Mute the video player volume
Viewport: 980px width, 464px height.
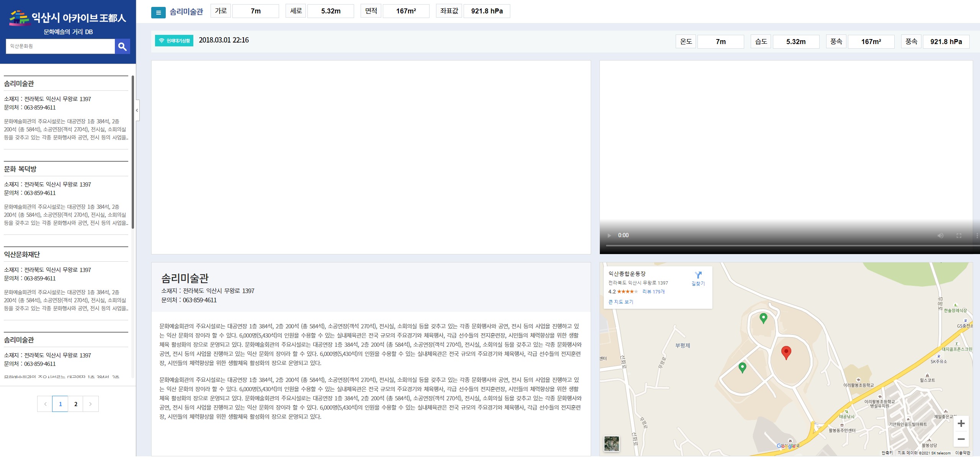click(940, 236)
